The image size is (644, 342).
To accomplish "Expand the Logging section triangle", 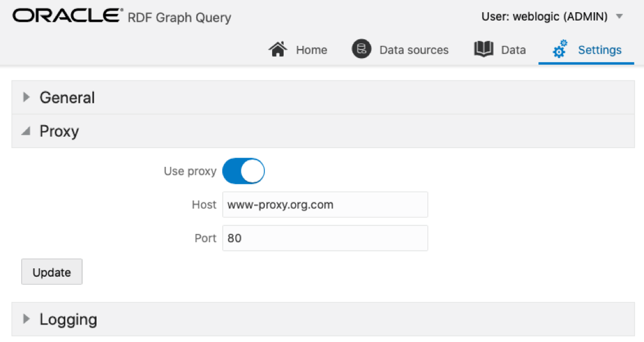I will pyautogui.click(x=27, y=318).
